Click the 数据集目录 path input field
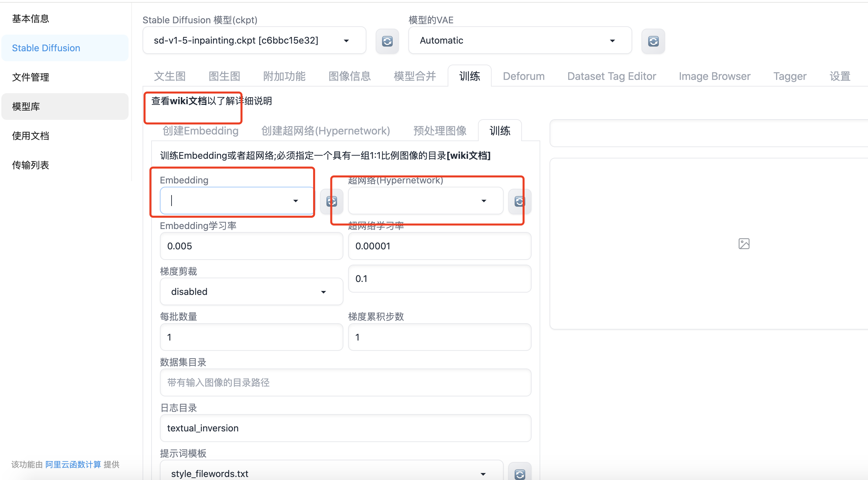 click(345, 383)
